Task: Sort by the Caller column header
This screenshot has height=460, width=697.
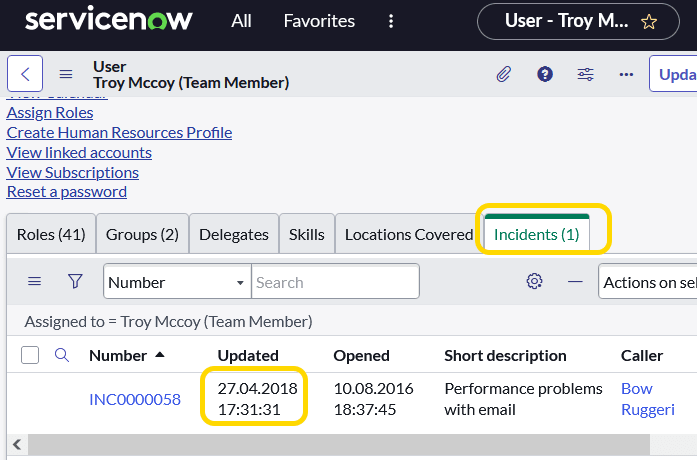Action: (x=642, y=356)
